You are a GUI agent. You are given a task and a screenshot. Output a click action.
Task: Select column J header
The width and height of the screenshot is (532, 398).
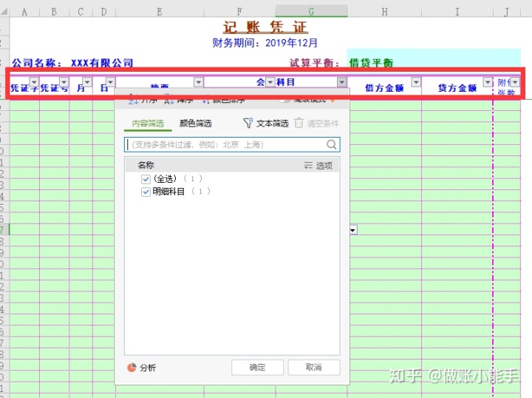point(507,12)
